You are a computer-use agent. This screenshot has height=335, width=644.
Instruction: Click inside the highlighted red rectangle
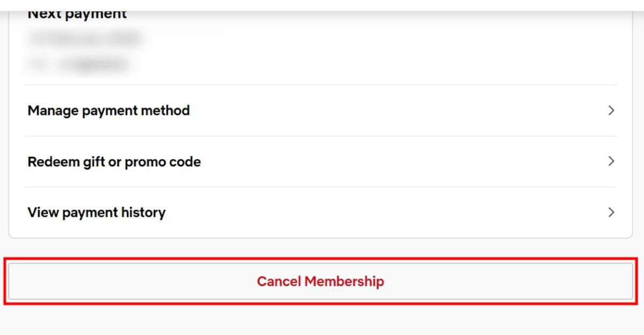(321, 280)
